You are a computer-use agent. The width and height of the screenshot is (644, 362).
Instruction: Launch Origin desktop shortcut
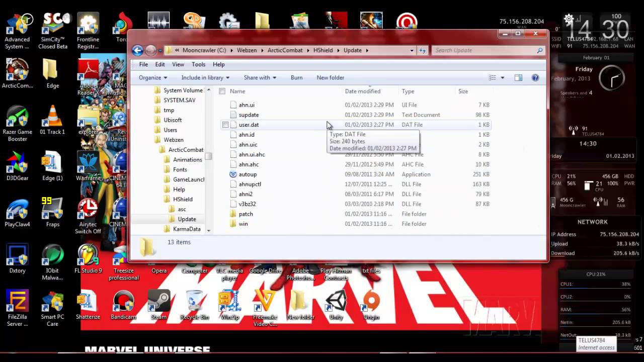tap(371, 305)
